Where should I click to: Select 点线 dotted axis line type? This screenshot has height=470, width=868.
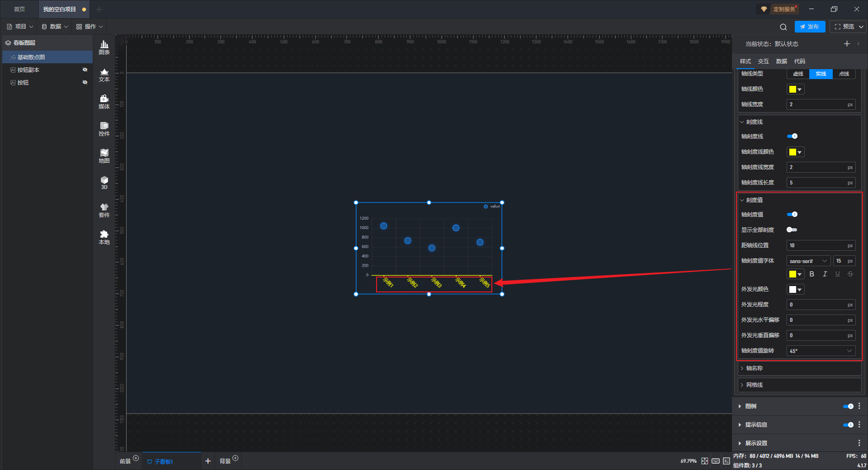pyautogui.click(x=844, y=74)
